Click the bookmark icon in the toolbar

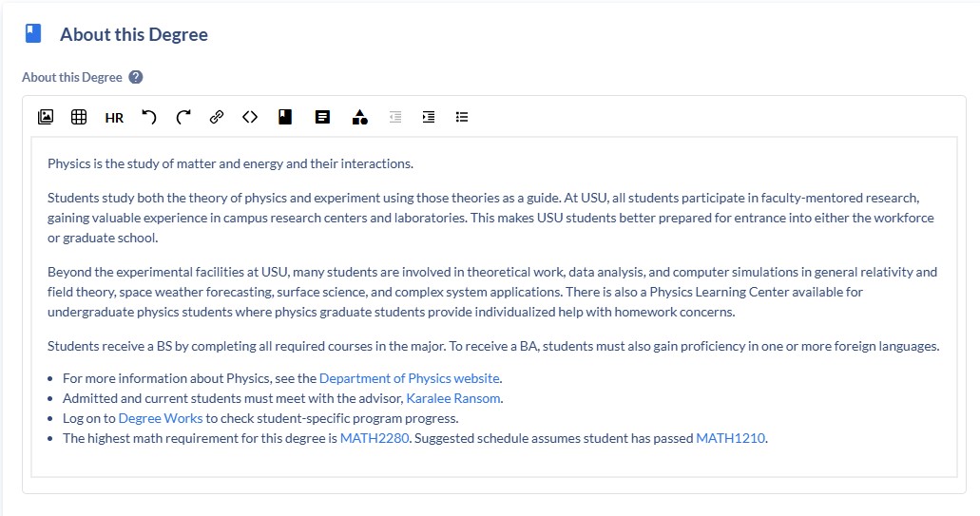285,117
